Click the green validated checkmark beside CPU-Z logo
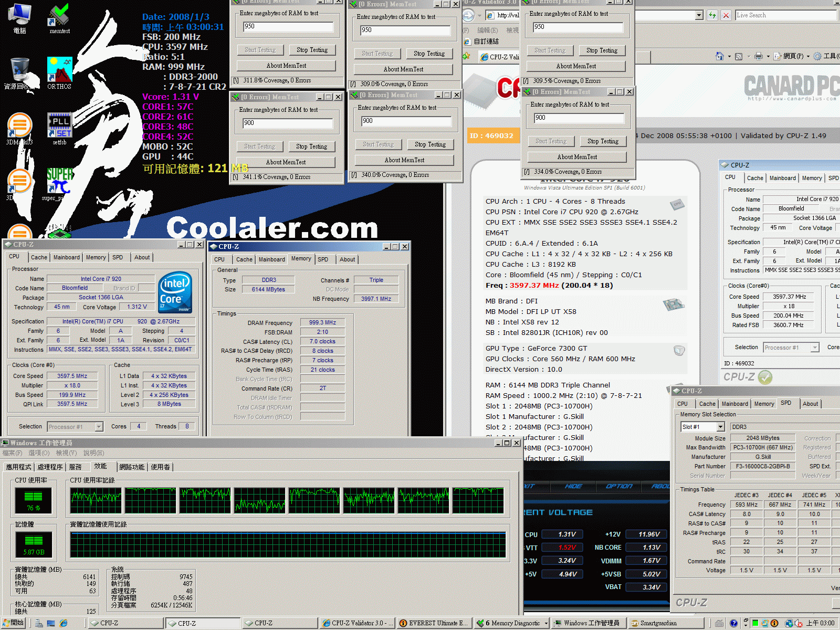Viewport: 840px width, 630px height. [x=765, y=377]
